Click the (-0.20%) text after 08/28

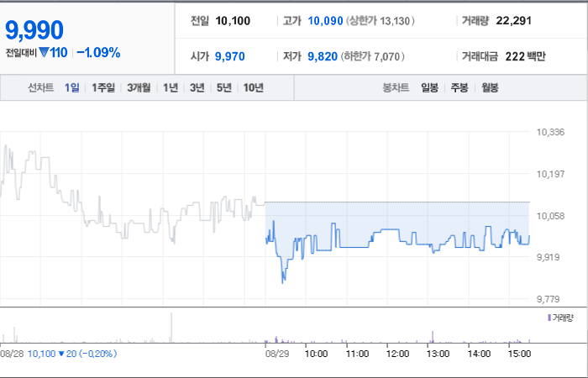coord(98,354)
